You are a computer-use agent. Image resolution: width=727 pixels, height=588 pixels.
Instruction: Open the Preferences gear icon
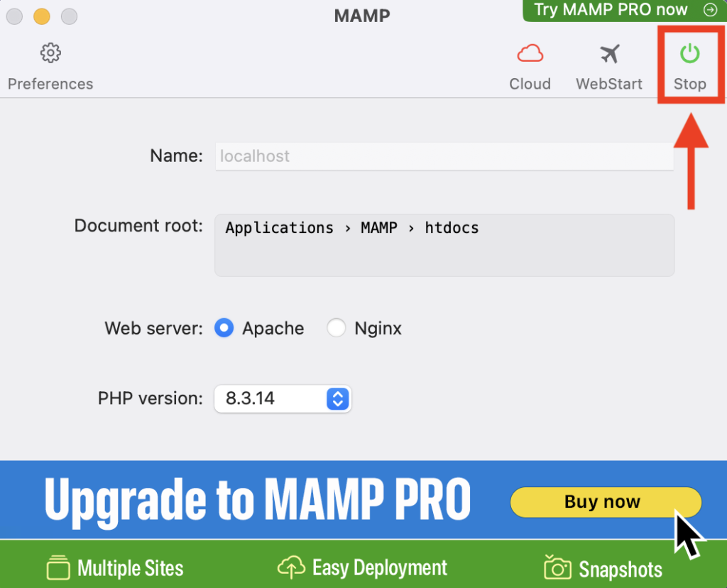click(x=50, y=53)
